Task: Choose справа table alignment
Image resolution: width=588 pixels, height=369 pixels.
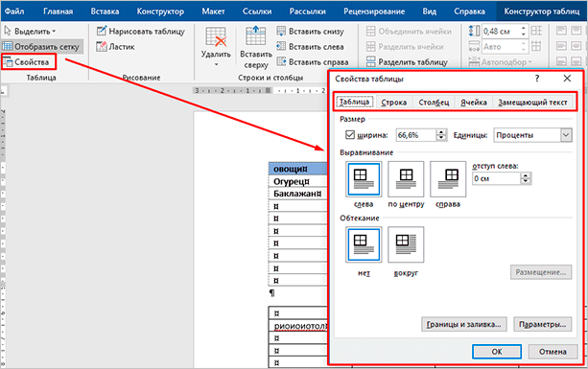Action: [448, 179]
